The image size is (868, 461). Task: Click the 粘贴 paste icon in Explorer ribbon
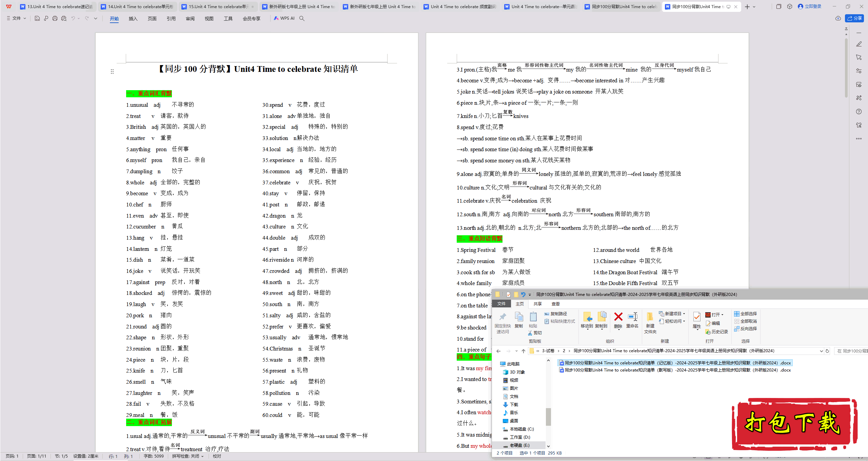point(533,320)
